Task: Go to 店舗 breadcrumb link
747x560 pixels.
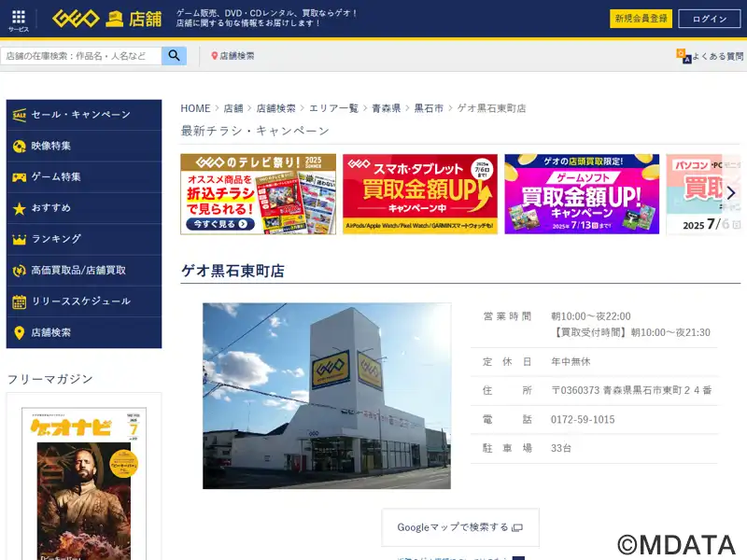Action: [x=233, y=108]
